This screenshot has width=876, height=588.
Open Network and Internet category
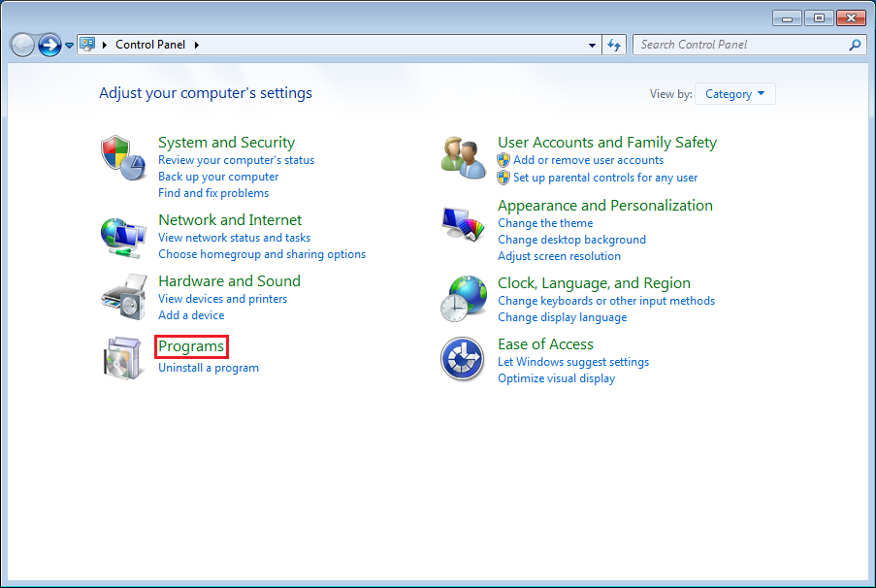pos(230,220)
